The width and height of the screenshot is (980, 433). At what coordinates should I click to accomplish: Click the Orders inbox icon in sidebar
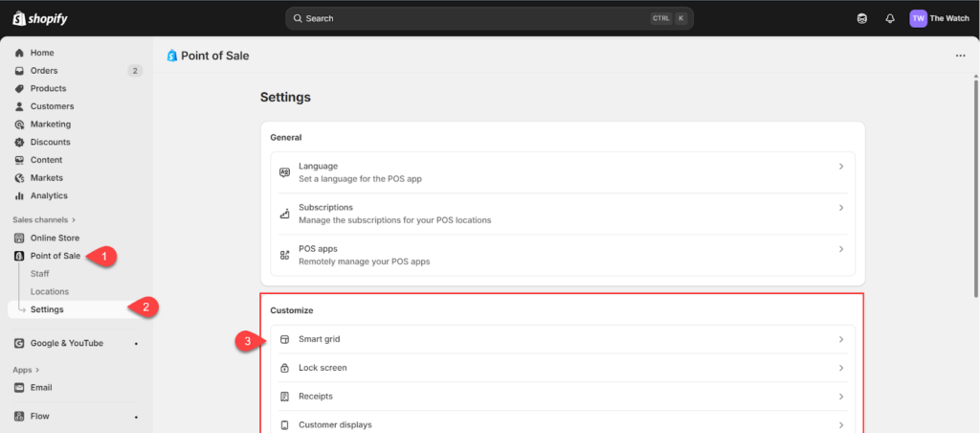point(19,71)
